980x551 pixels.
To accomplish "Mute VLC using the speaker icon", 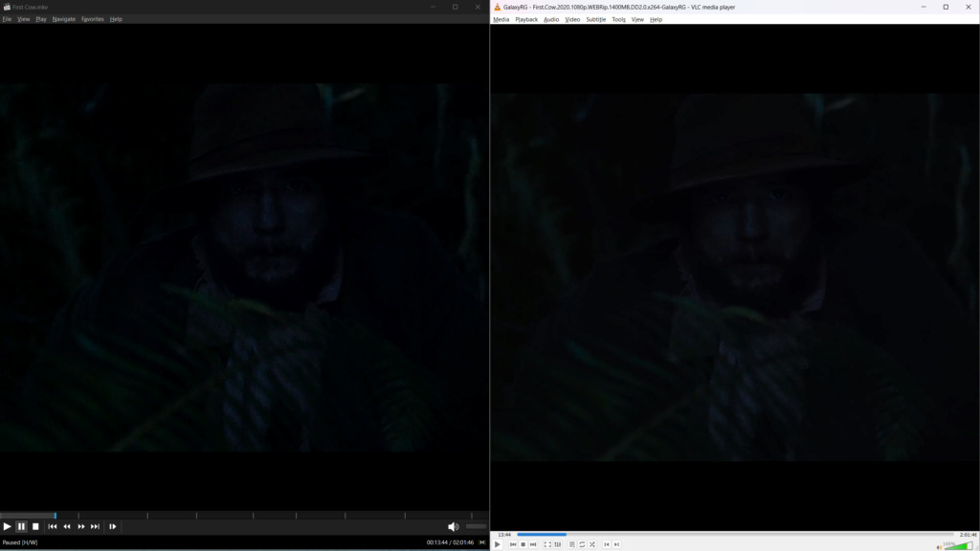I will [x=939, y=546].
